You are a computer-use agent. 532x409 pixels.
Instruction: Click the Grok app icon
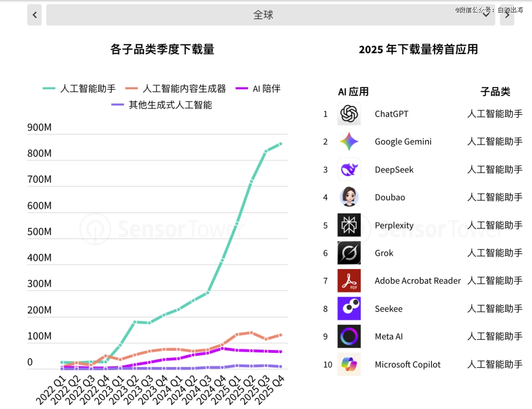pyautogui.click(x=349, y=253)
